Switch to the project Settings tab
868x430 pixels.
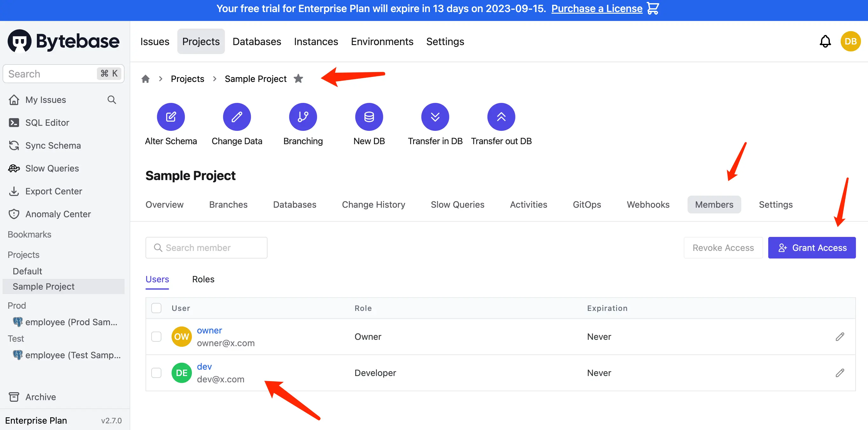point(775,205)
